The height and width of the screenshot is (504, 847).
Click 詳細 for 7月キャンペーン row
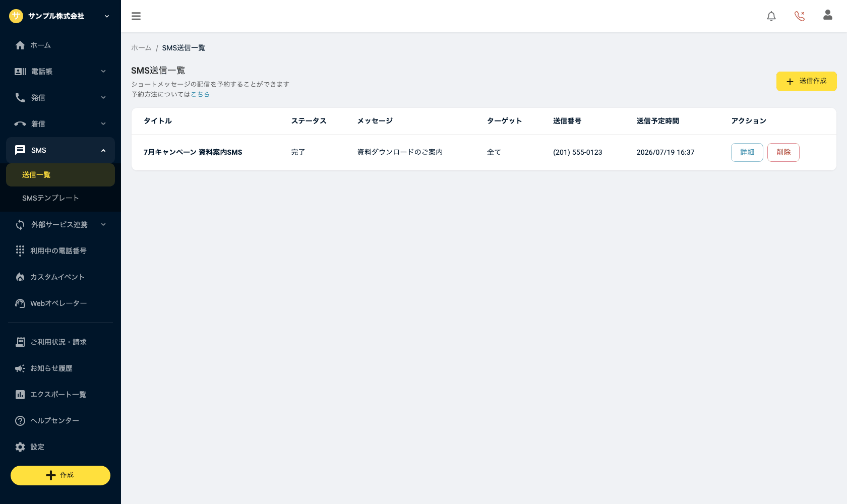pyautogui.click(x=747, y=152)
